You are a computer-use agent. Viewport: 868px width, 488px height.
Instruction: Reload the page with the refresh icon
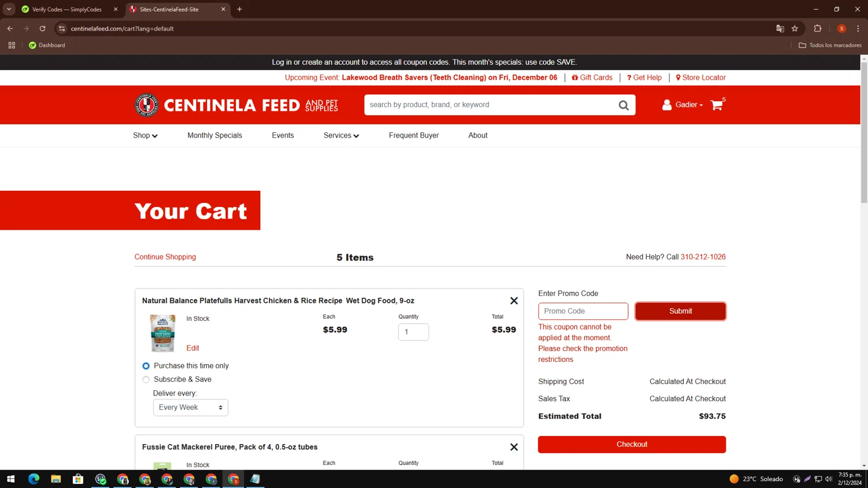[x=42, y=28]
